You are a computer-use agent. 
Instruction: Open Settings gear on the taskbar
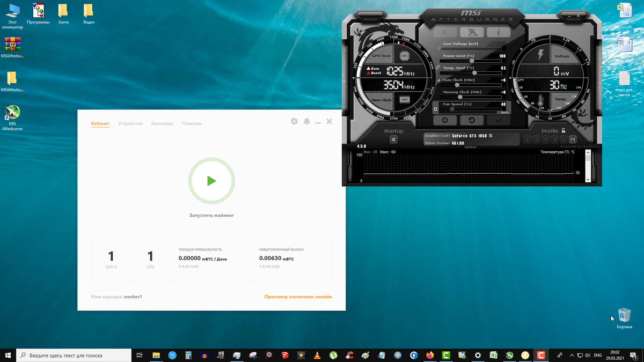pos(478,355)
